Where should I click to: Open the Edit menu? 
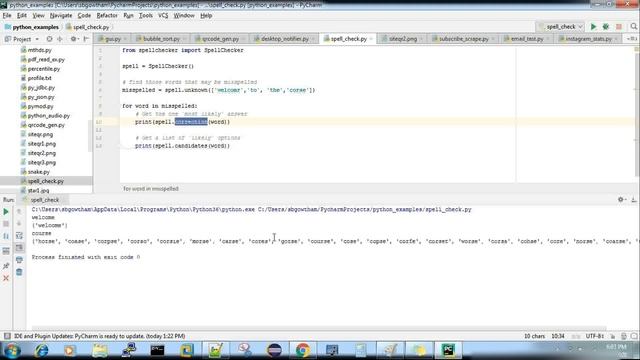click(x=22, y=16)
